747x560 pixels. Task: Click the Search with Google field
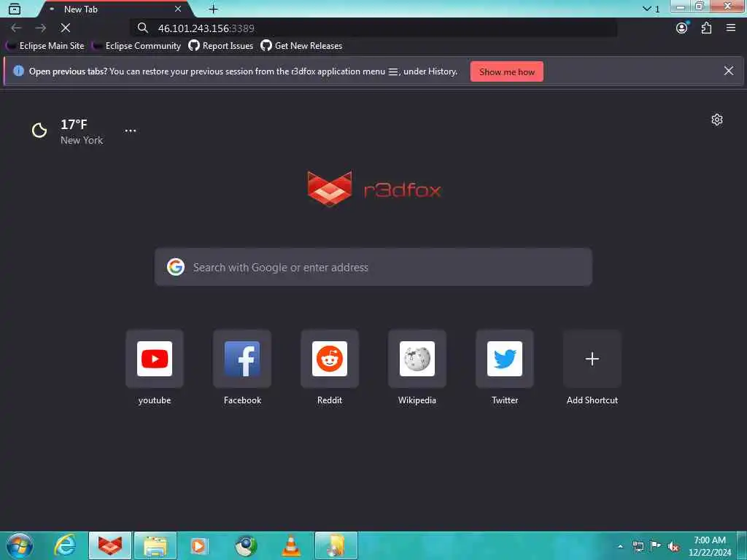pyautogui.click(x=373, y=267)
